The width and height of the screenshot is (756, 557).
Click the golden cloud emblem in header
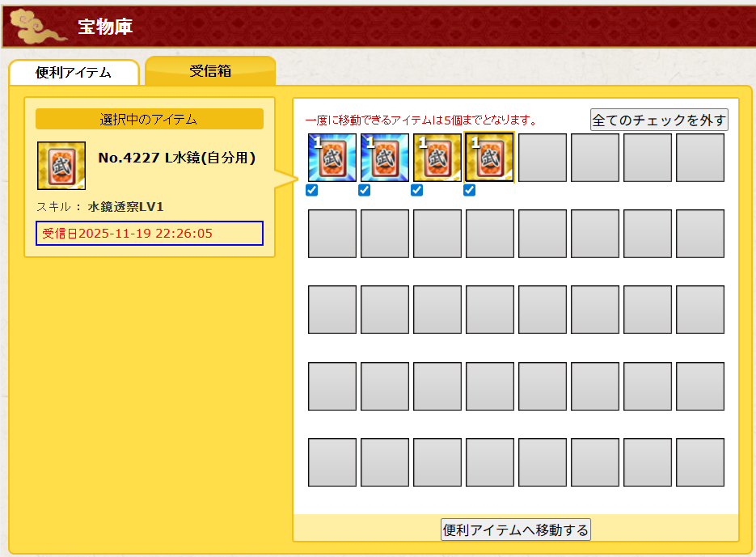coord(38,26)
